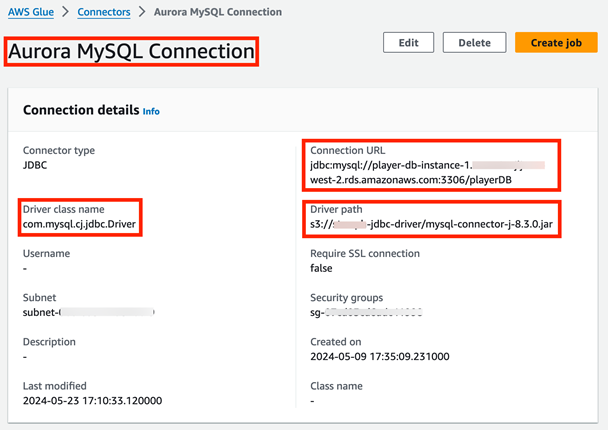Select the Aurora MySQL Connection breadcrumb text
This screenshot has width=608, height=430.
(x=218, y=12)
